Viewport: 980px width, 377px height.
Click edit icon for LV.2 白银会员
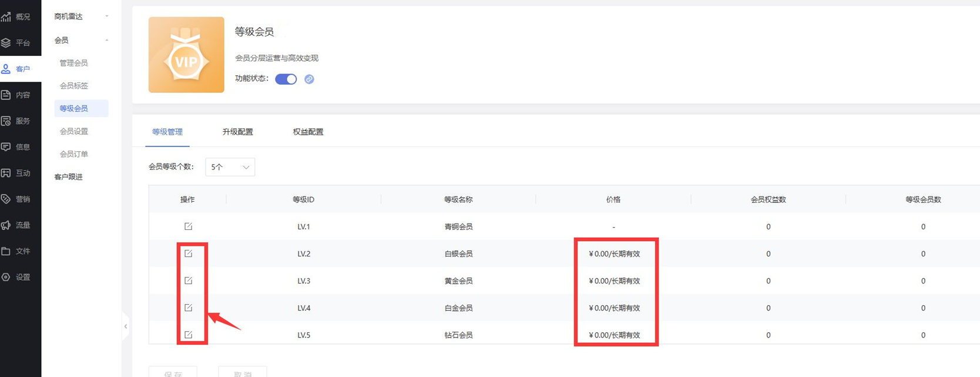coord(188,253)
